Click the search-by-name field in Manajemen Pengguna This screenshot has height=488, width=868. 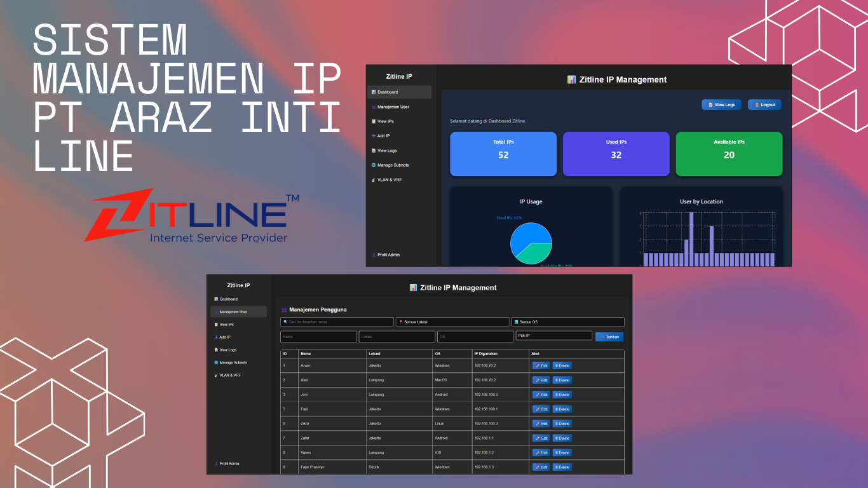coord(337,322)
